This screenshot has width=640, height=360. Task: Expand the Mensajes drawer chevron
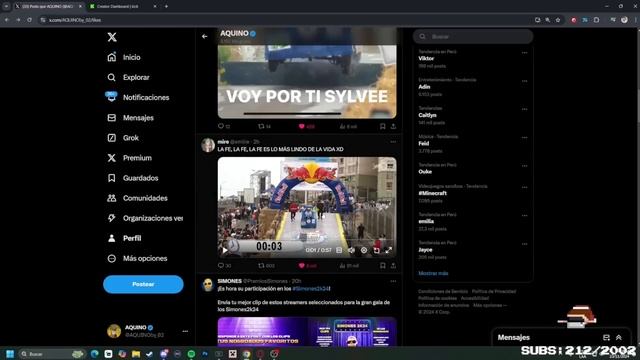point(619,338)
